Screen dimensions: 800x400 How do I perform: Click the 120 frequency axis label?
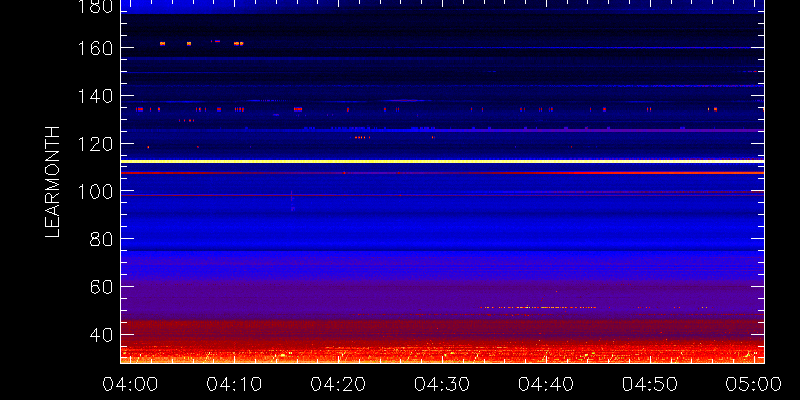coord(95,144)
